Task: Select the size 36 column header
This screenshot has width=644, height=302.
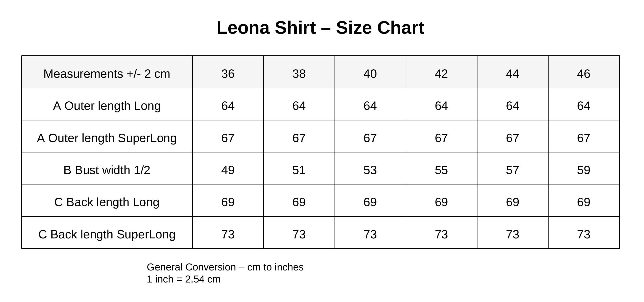Action: tap(228, 74)
